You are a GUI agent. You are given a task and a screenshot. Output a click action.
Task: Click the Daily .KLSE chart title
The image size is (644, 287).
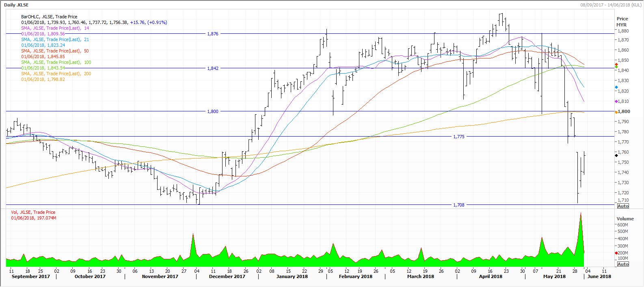16,4
